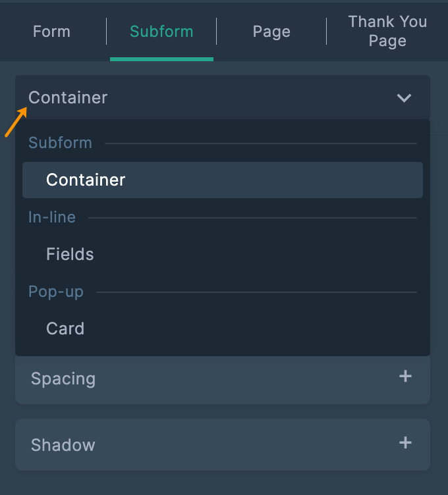Image resolution: width=448 pixels, height=495 pixels.
Task: Click the Pop-up group heading
Action: coord(56,292)
